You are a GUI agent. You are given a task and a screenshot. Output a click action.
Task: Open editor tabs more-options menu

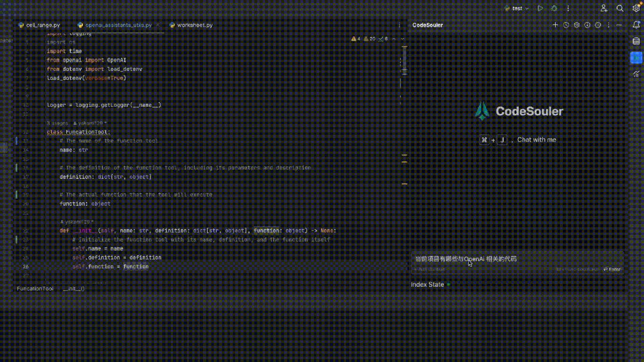pos(399,25)
